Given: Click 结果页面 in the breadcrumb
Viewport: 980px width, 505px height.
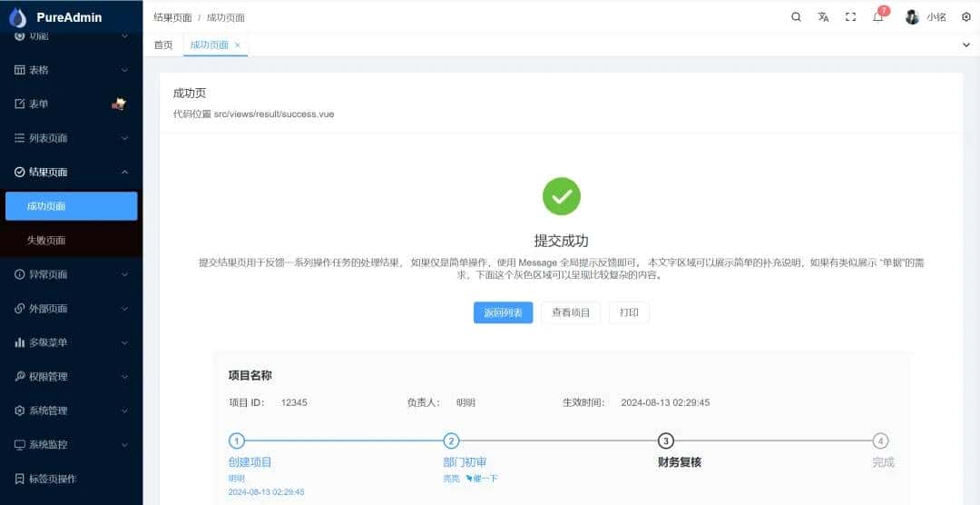Looking at the screenshot, I should click(172, 17).
